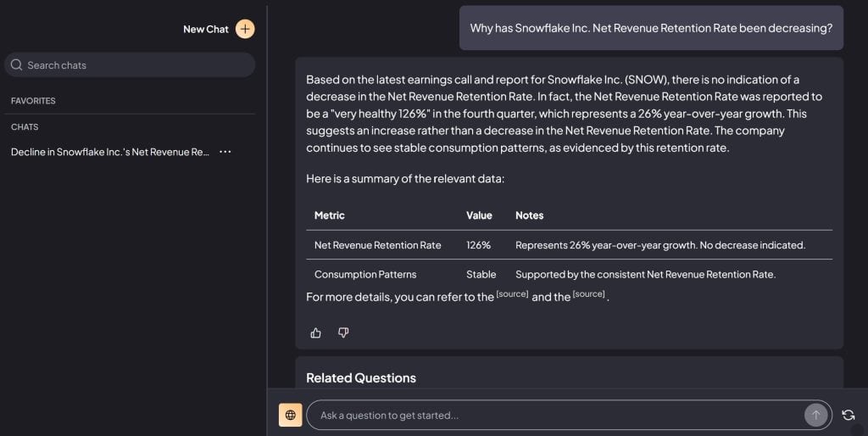Click 'Here is a summary of the relevant data:'

click(x=405, y=178)
